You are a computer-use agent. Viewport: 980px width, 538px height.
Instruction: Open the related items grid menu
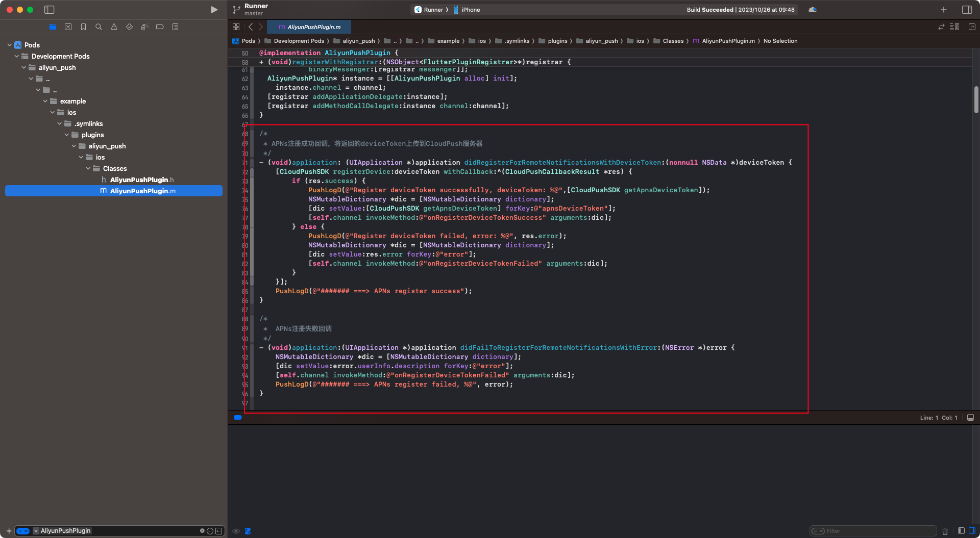pos(236,27)
